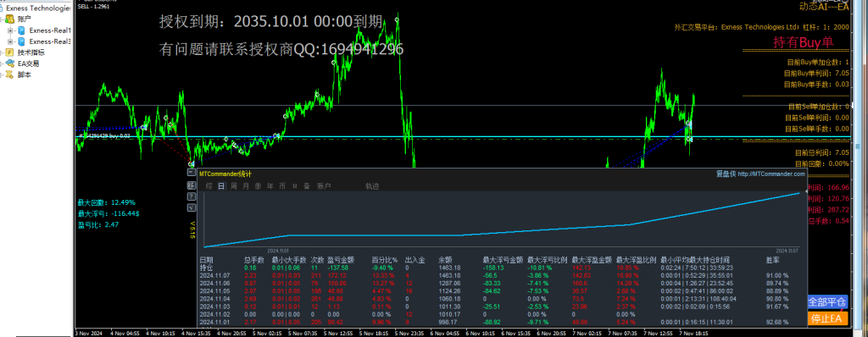
Task: Click the 最大浮亏金额 column header
Action: click(x=503, y=260)
